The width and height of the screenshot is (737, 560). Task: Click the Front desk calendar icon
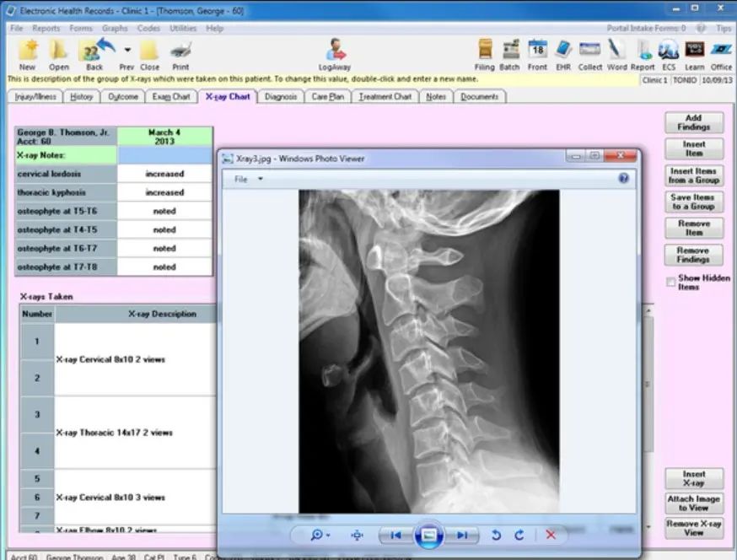click(537, 53)
